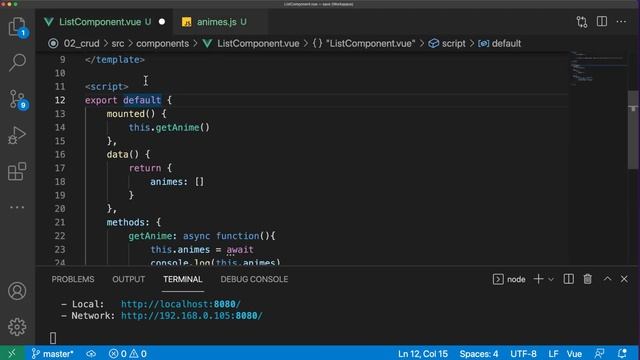Open remote window indicator in status bar
This screenshot has width=640, height=360.
(x=12, y=353)
